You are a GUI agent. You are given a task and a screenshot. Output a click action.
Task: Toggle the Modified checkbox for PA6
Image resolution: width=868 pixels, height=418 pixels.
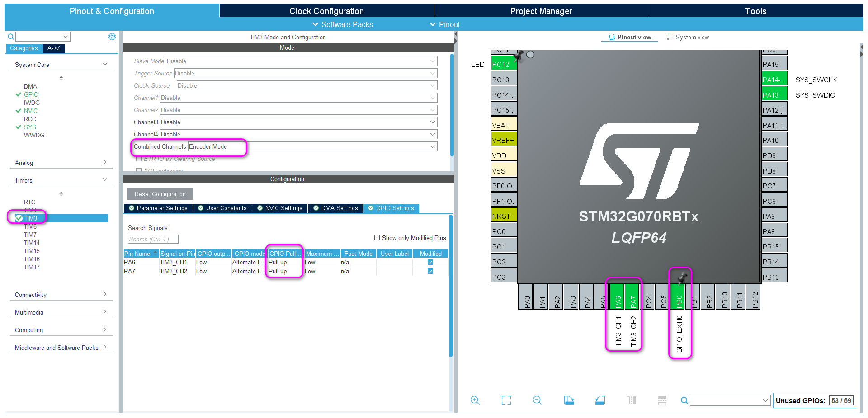[430, 262]
